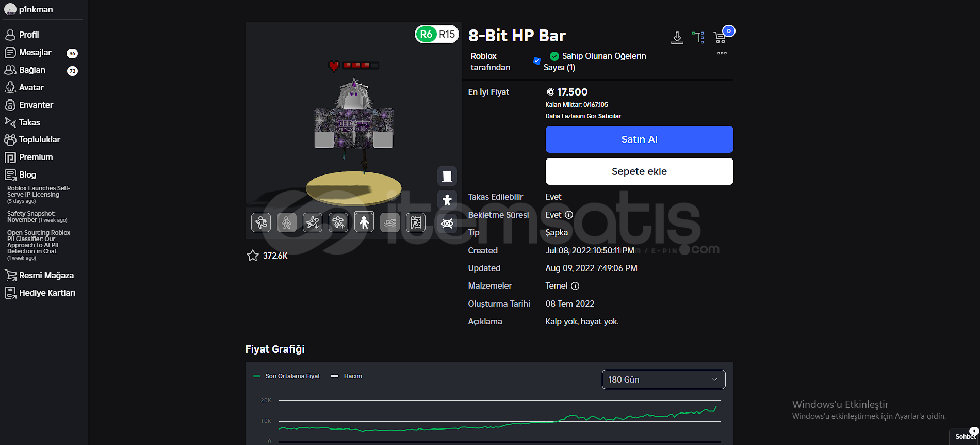The width and height of the screenshot is (980, 445).
Task: Play the swimming animation preview
Action: pyautogui.click(x=390, y=223)
